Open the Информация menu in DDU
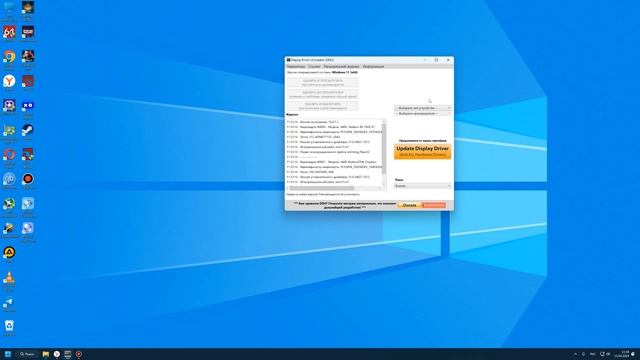The height and width of the screenshot is (360, 640). [x=373, y=66]
